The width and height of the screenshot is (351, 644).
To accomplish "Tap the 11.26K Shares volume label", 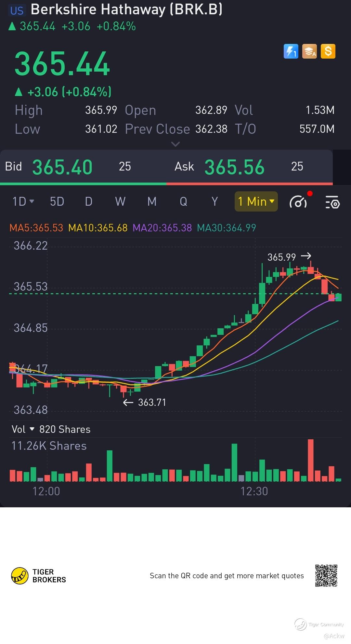I will [49, 446].
